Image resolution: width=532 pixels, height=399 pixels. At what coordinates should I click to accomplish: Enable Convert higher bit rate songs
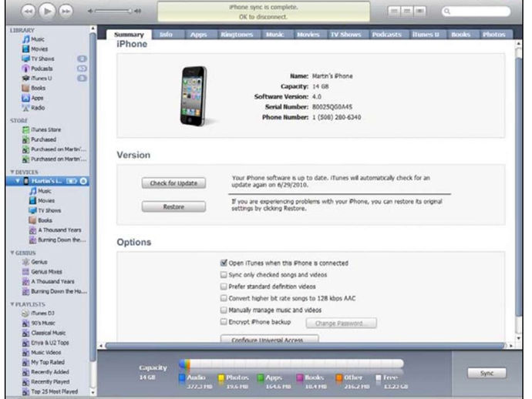coord(224,298)
